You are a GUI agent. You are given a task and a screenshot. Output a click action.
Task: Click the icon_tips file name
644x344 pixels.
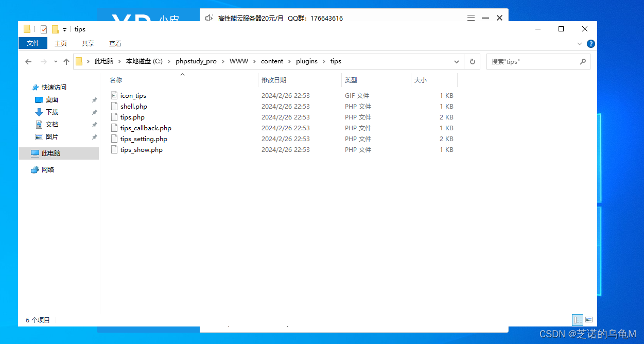(133, 95)
